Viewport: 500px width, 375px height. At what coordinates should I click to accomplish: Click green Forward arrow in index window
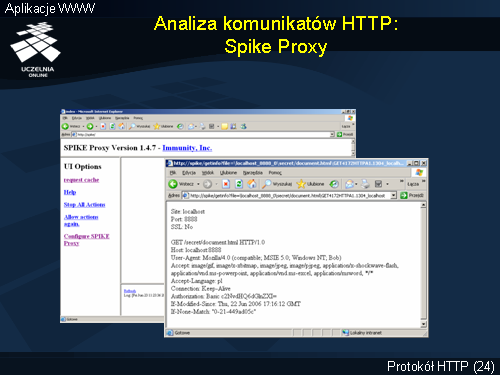click(90, 126)
